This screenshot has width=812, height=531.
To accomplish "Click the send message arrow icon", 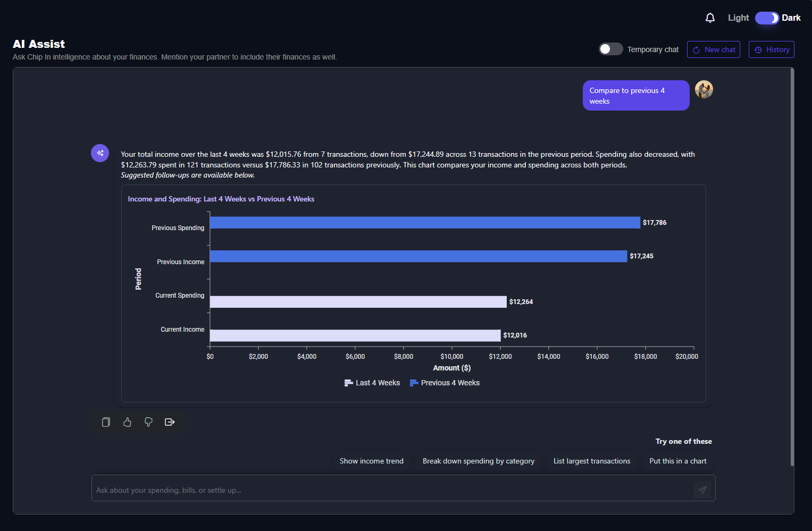I will [x=702, y=490].
